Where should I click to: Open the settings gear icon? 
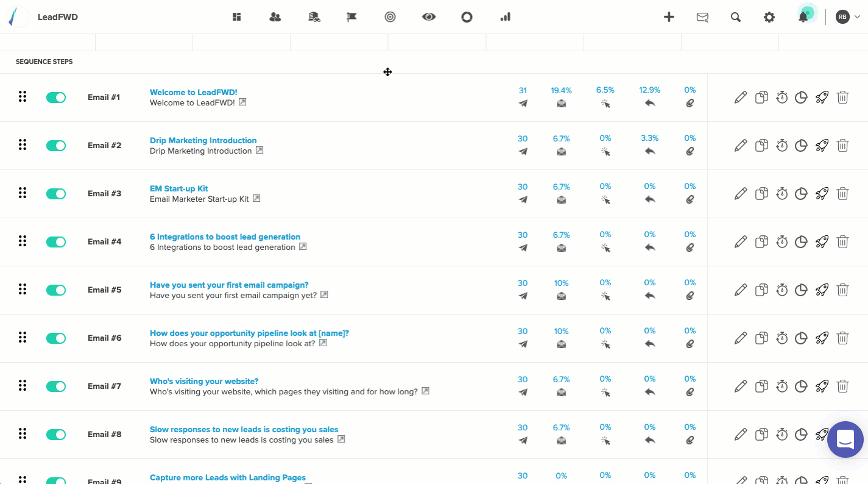tap(769, 17)
